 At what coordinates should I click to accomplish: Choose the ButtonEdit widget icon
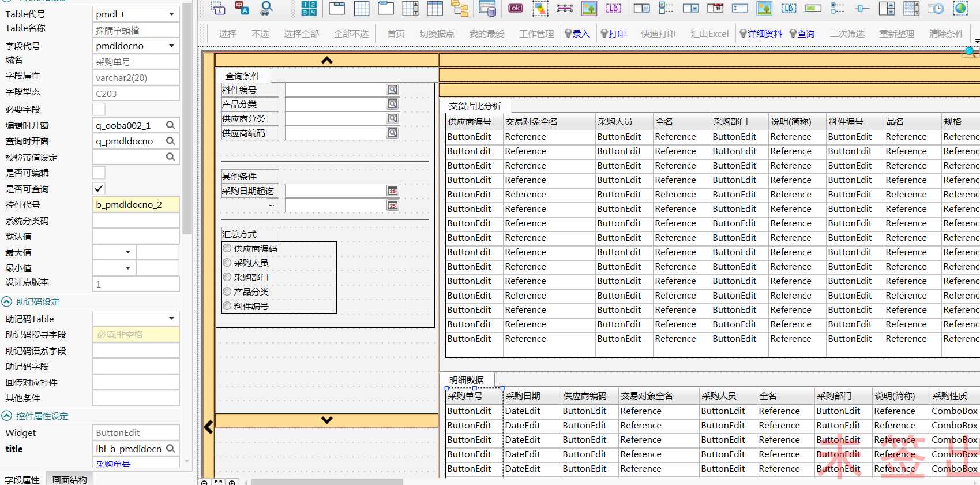[x=641, y=8]
